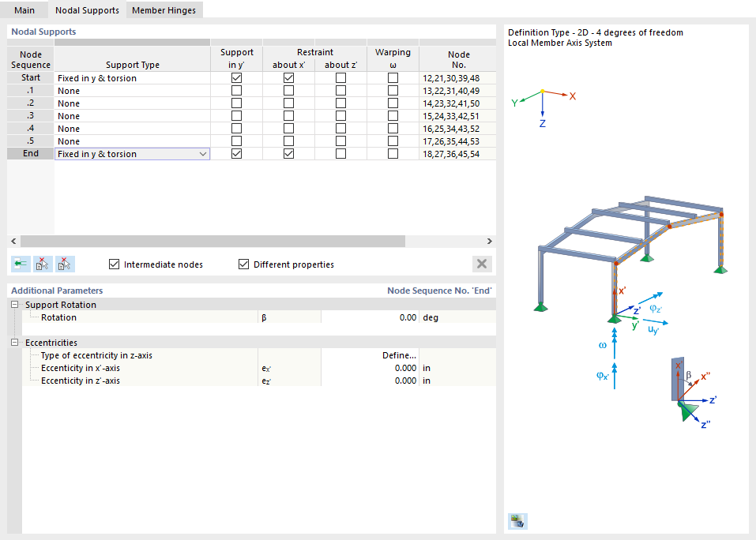This screenshot has height=540, width=756.
Task: Disable Intermediate nodes
Action: (x=115, y=264)
